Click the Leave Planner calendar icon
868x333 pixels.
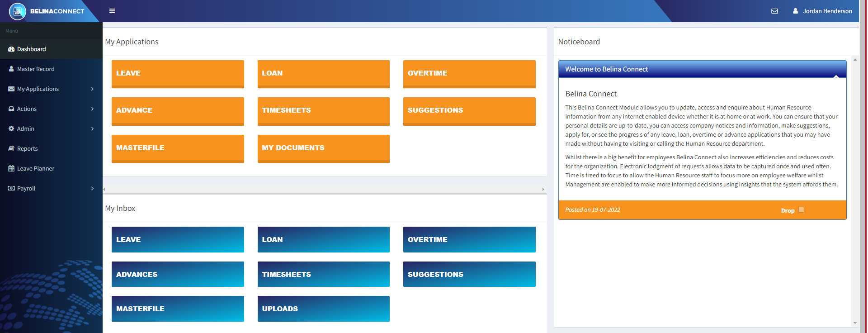(11, 168)
